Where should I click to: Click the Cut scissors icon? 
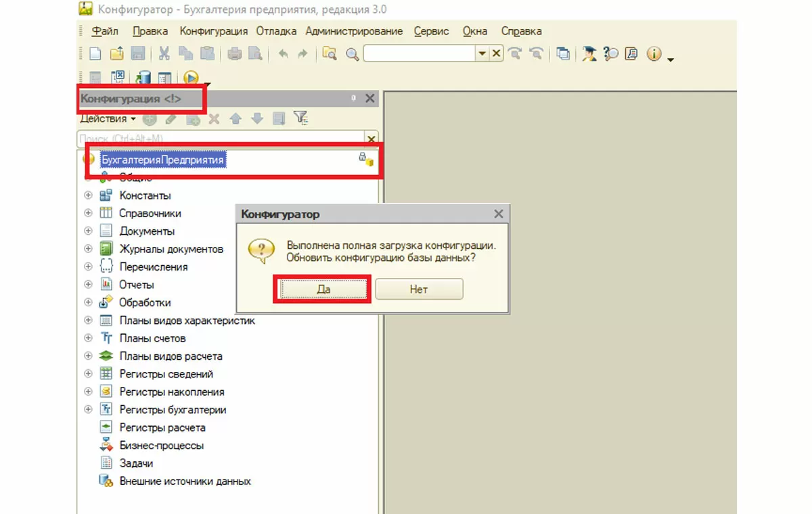164,54
